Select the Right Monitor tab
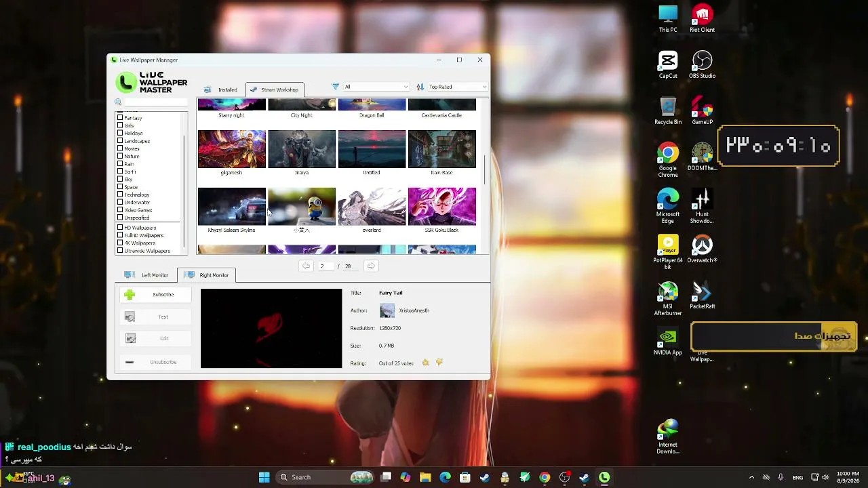This screenshot has height=488, width=868. click(x=207, y=275)
